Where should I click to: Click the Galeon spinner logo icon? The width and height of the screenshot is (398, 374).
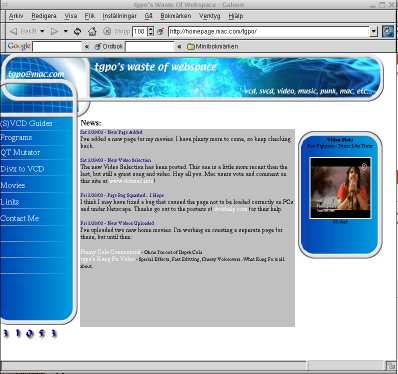(388, 32)
